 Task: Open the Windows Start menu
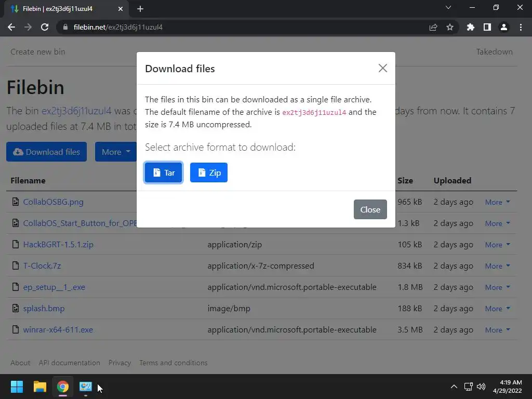pos(17,387)
